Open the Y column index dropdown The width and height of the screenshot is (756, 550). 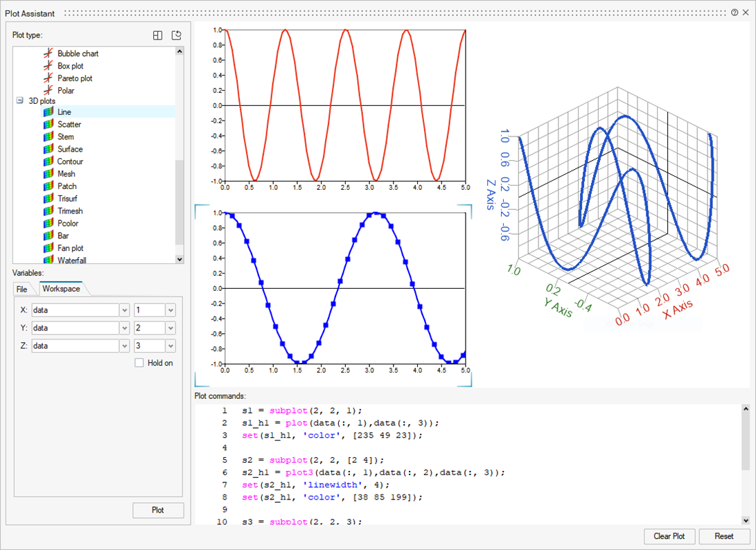click(x=170, y=328)
